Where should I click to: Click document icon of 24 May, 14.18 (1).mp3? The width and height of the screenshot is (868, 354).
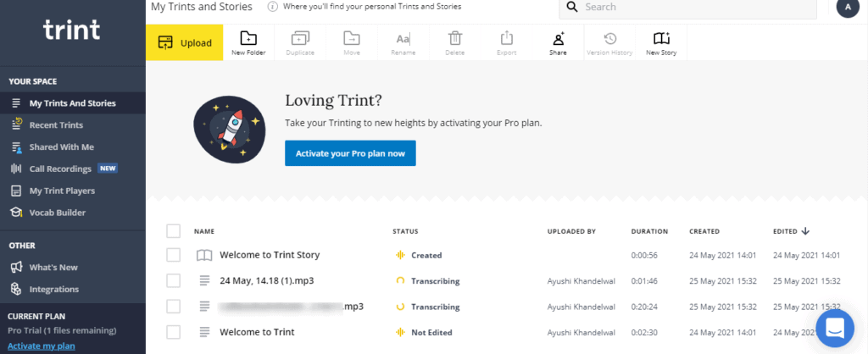(x=205, y=280)
